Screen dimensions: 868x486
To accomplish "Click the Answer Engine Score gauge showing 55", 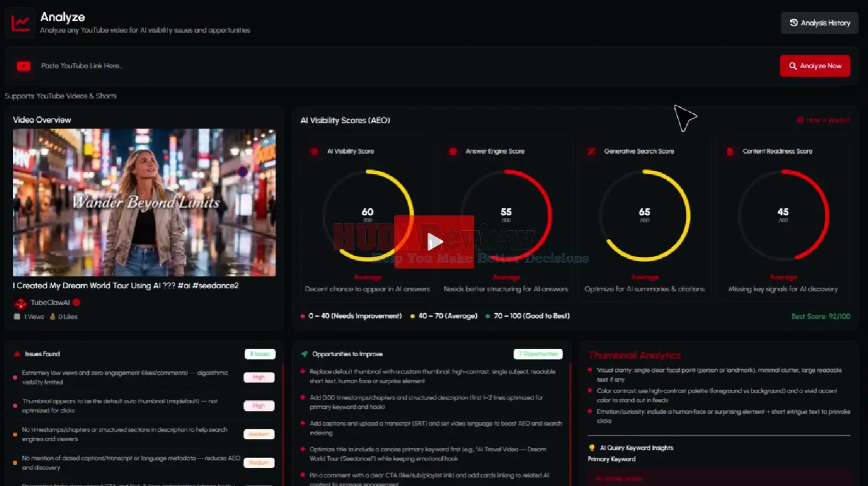I will click(x=506, y=215).
